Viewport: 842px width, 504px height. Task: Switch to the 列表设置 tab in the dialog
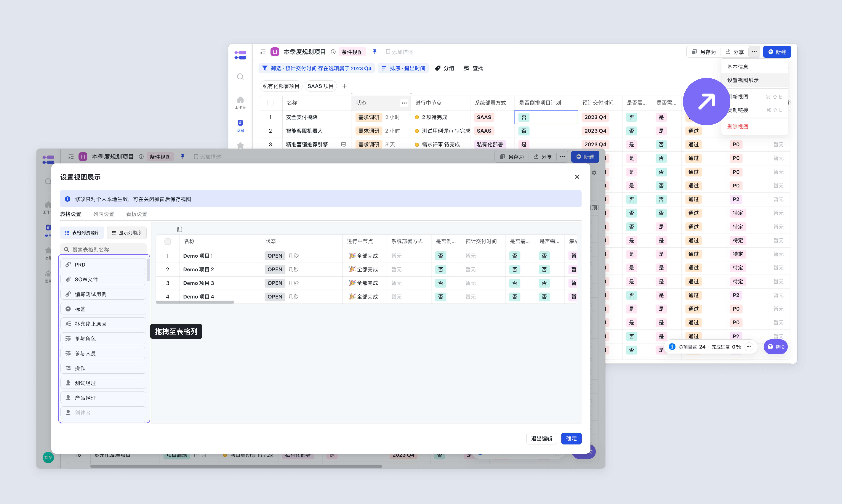coord(104,214)
